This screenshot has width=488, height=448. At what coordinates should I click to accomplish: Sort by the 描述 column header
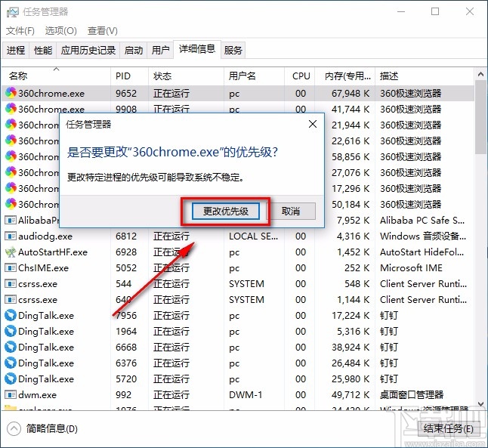point(425,76)
